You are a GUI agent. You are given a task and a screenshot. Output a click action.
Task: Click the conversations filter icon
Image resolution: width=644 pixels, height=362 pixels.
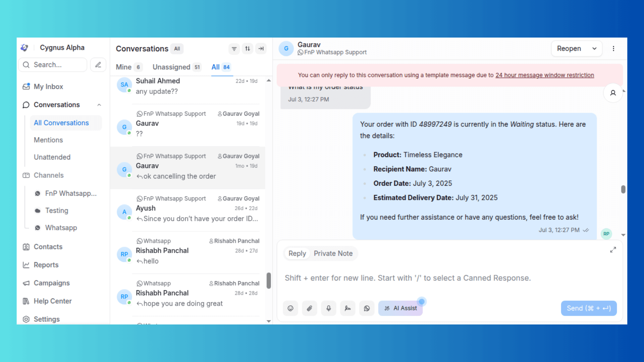click(x=234, y=49)
